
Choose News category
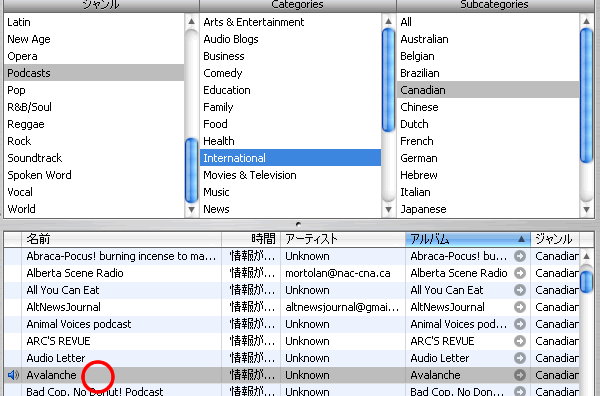click(x=291, y=209)
